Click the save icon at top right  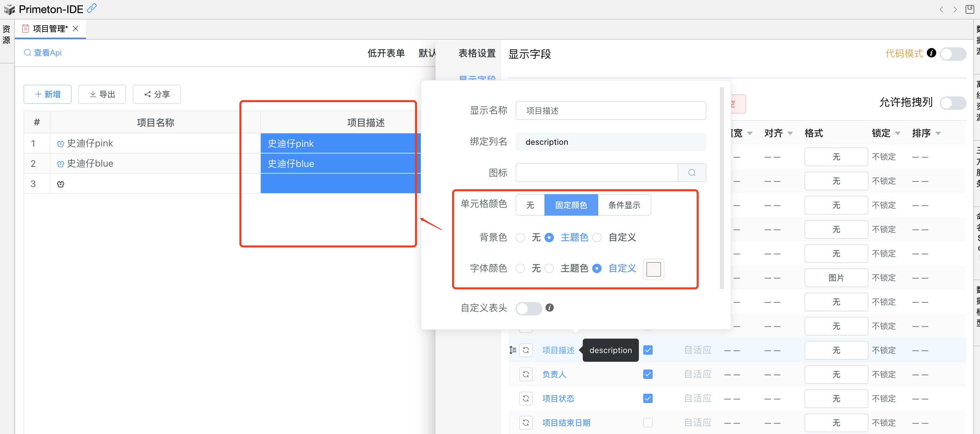click(x=969, y=9)
